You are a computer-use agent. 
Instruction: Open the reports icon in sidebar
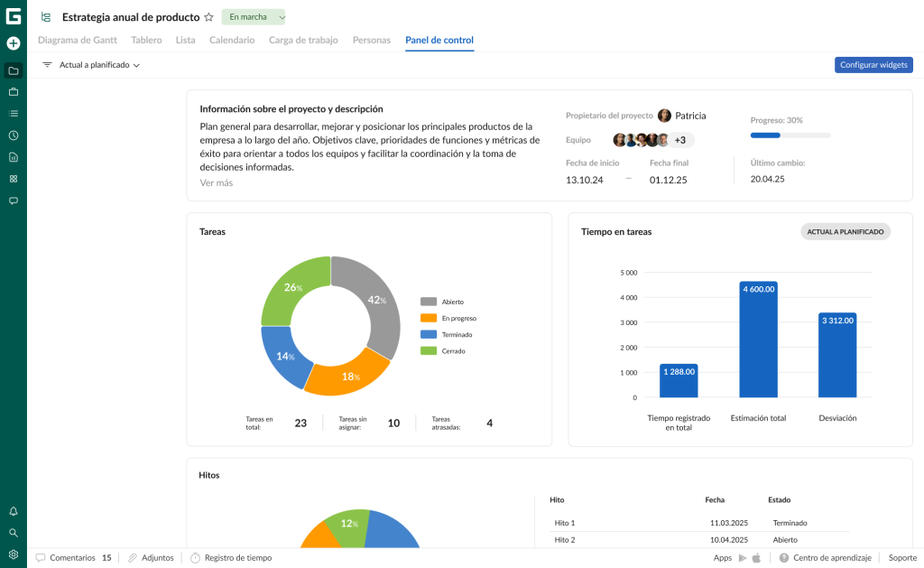[13, 157]
